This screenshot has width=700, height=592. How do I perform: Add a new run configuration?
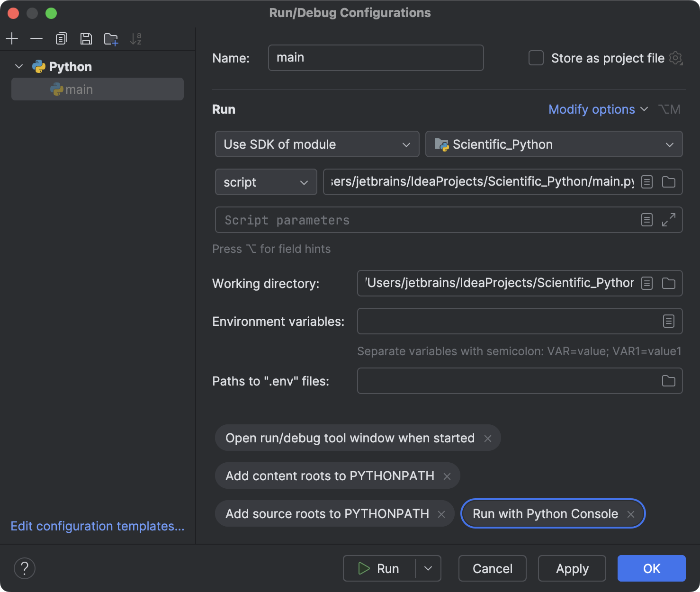coord(12,38)
